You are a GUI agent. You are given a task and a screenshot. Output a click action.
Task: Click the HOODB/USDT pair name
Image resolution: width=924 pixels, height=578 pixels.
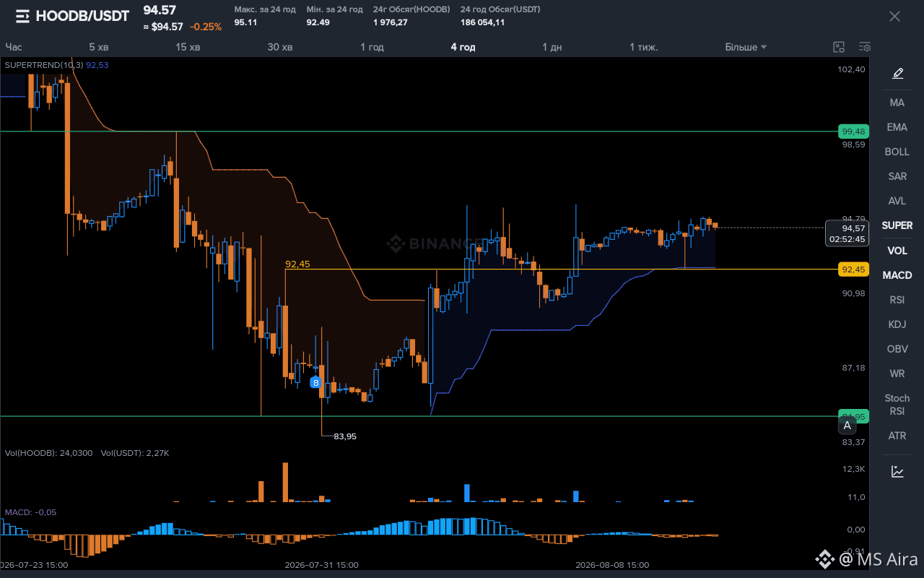82,16
